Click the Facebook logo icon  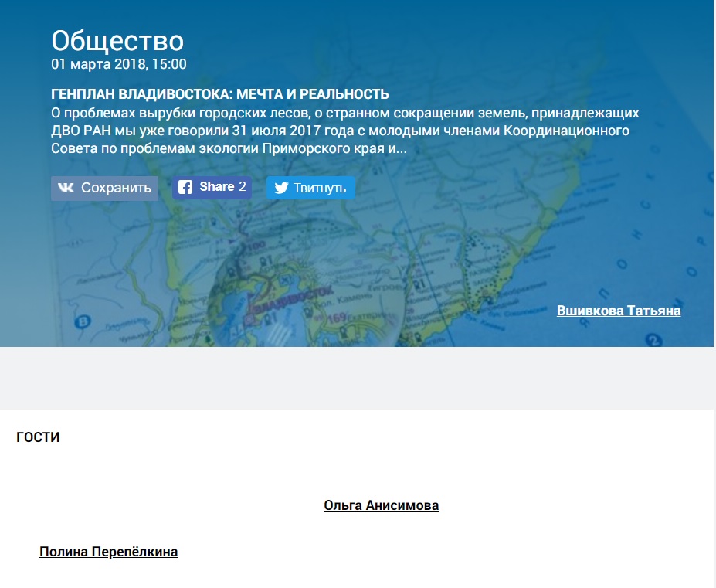[x=185, y=187]
